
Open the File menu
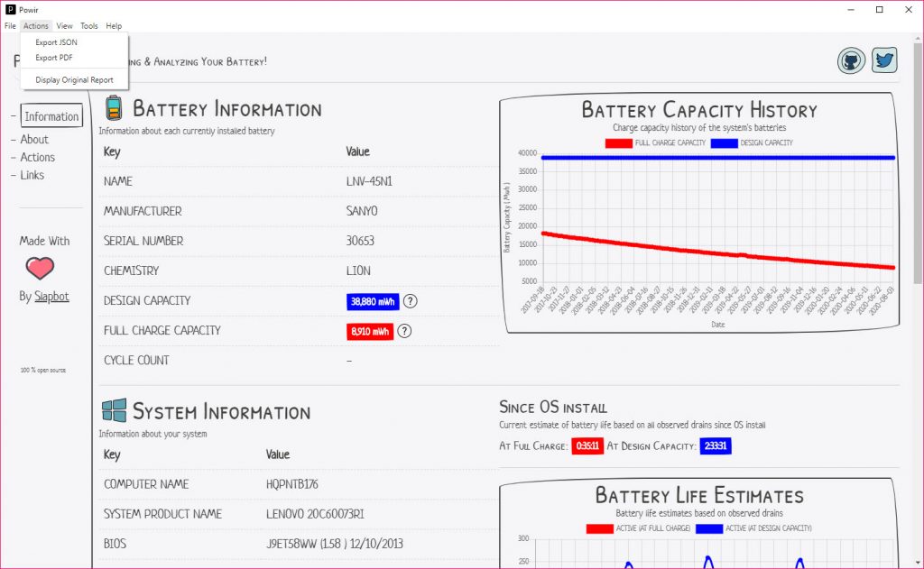tap(10, 26)
